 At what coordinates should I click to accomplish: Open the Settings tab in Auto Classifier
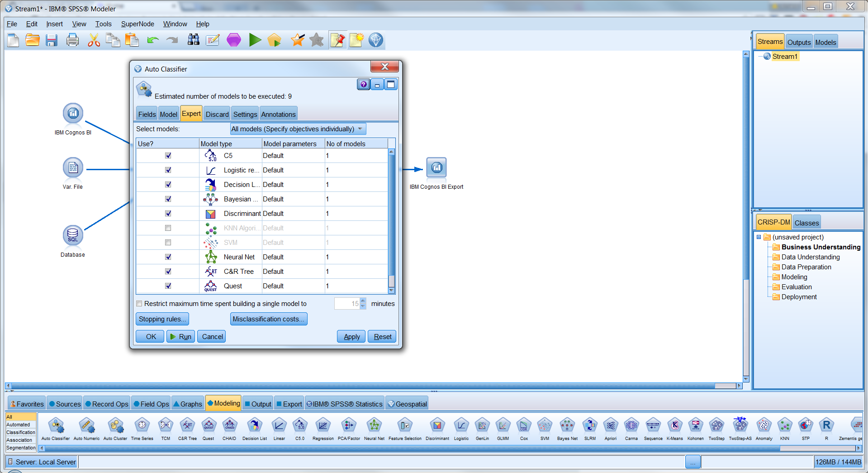pyautogui.click(x=245, y=114)
